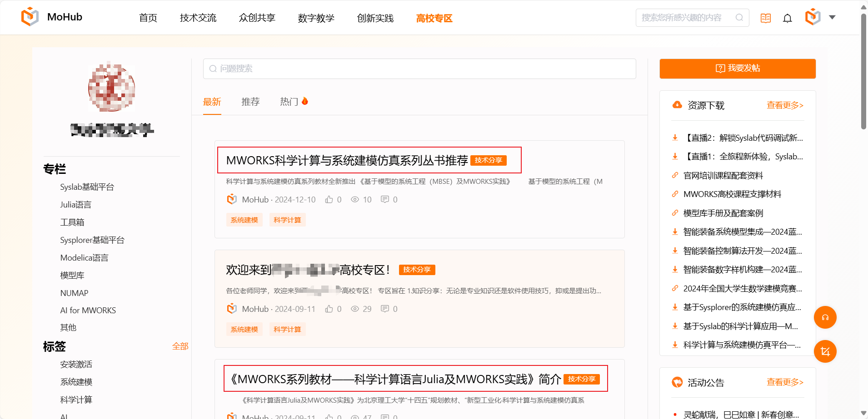Open 众创共享 navigation item
The width and height of the screenshot is (868, 419).
click(x=257, y=18)
